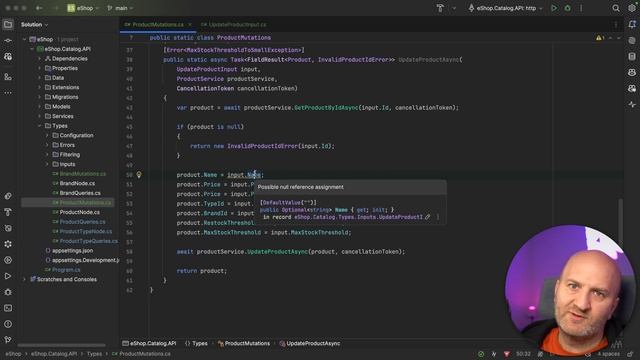Viewport: 640px width, 360px height.
Task: Click the Build hammer icon in top toolbar
Action: click(440, 8)
